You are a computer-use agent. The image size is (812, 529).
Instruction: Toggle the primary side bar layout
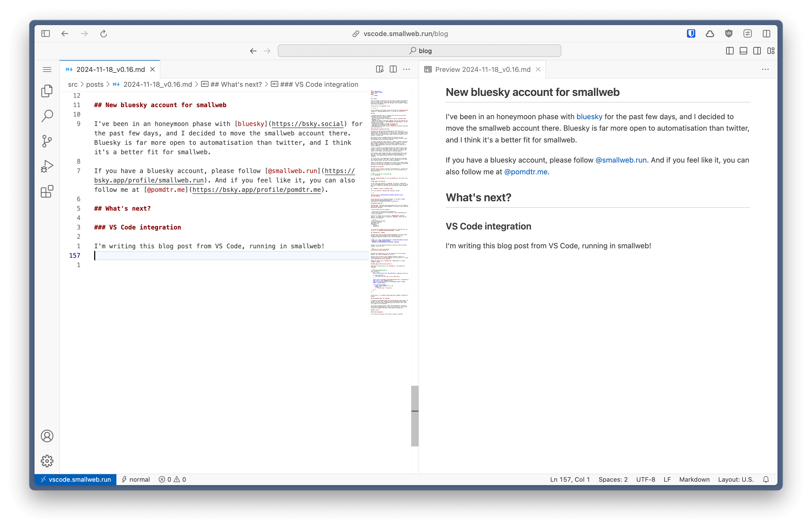[x=730, y=51]
